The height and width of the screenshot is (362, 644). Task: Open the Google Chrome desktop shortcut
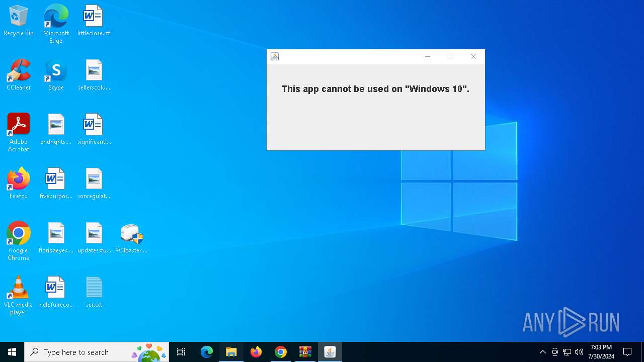click(x=19, y=241)
